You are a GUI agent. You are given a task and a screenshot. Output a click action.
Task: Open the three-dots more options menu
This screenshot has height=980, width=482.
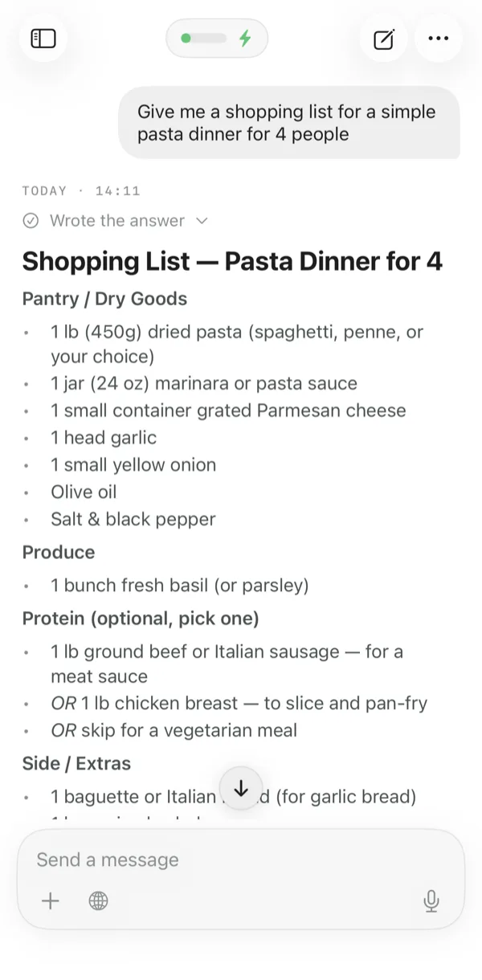(x=439, y=39)
